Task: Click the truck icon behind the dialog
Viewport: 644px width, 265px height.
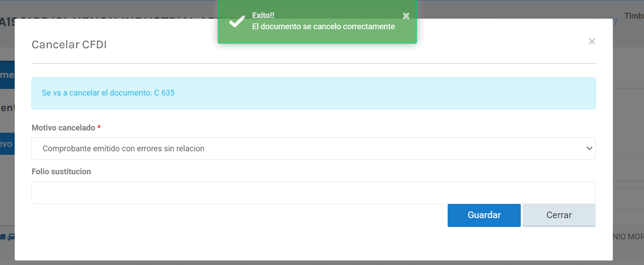Action: [x=3, y=237]
